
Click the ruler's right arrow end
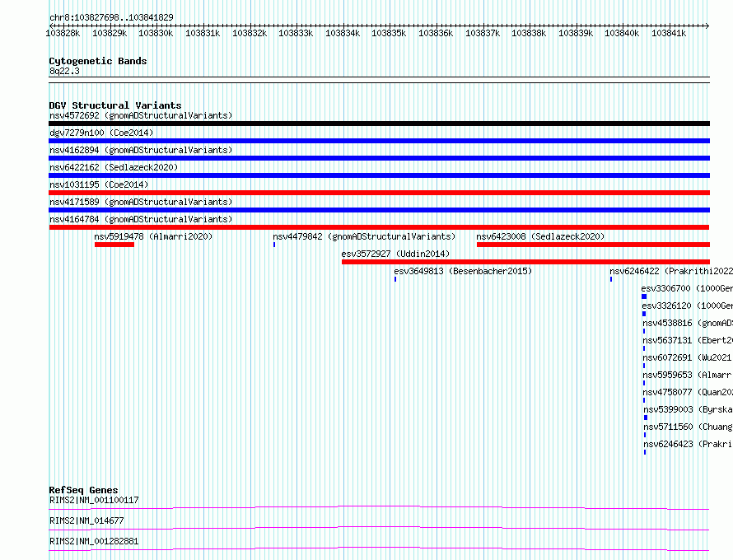tap(707, 26)
